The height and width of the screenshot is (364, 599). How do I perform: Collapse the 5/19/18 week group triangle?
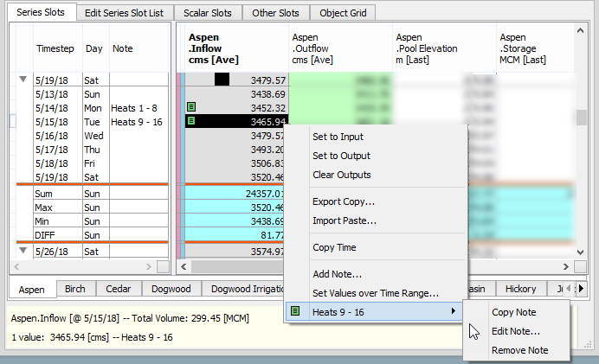[x=22, y=80]
